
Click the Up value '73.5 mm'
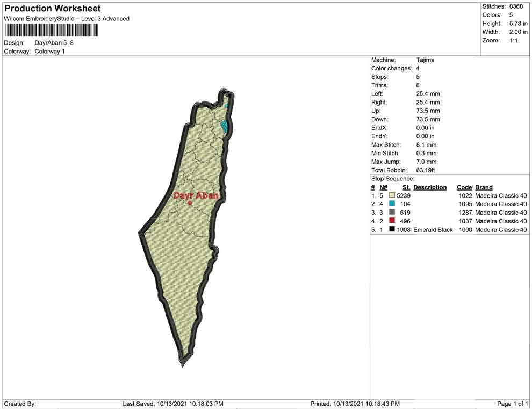click(x=428, y=111)
